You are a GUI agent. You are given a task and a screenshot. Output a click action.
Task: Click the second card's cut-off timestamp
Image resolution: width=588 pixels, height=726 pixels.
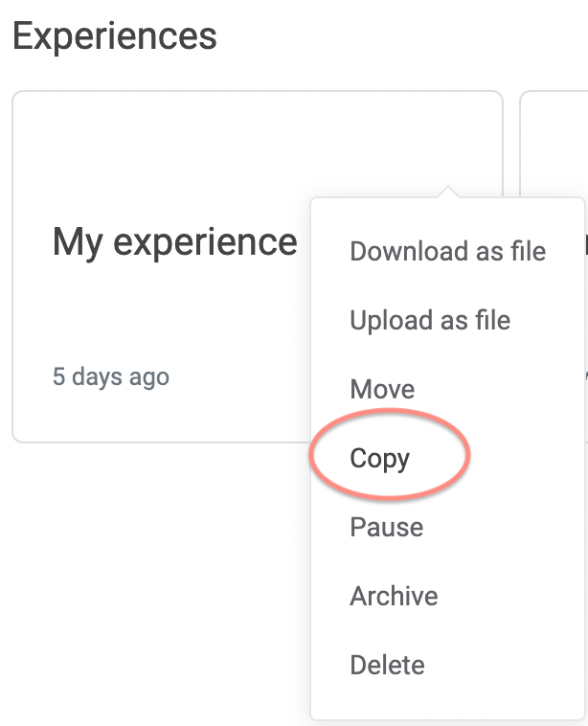click(585, 376)
